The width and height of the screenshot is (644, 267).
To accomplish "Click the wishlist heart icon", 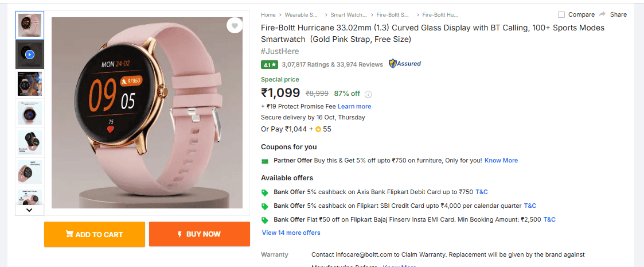I will click(234, 25).
